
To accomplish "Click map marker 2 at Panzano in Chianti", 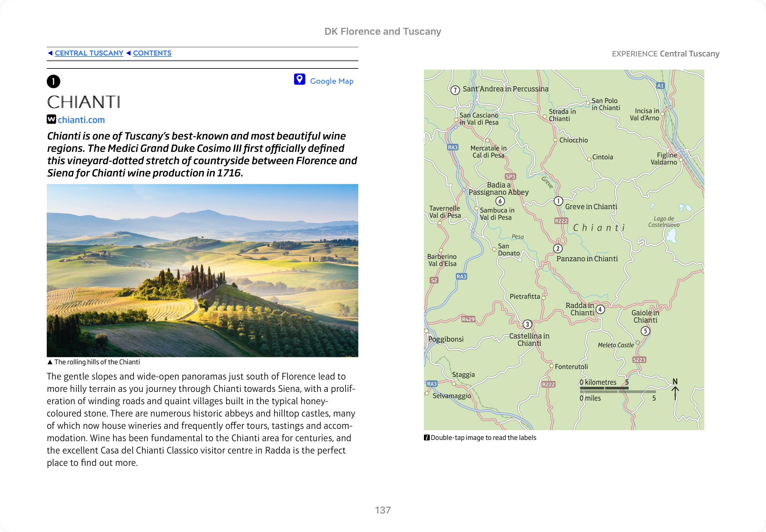I will click(x=558, y=249).
